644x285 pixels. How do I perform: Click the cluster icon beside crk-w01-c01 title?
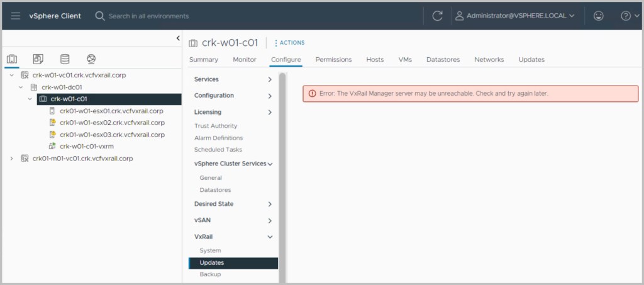(x=193, y=43)
